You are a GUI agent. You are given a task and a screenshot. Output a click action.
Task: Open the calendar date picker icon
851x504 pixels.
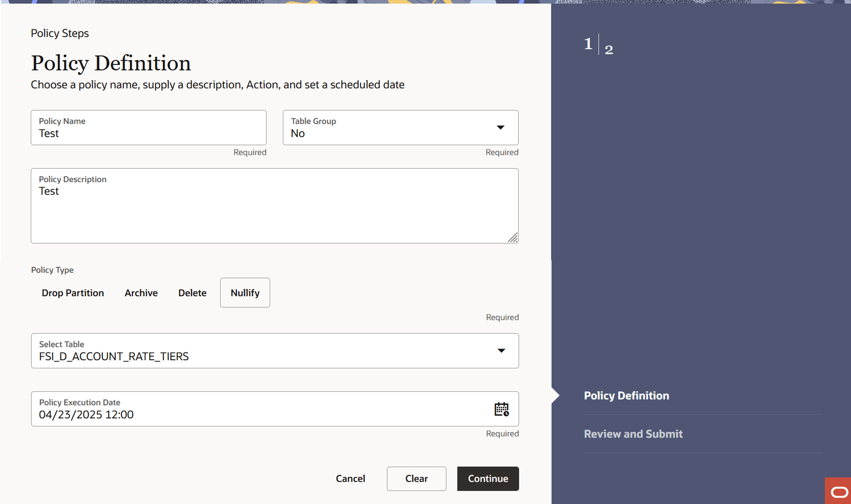501,409
